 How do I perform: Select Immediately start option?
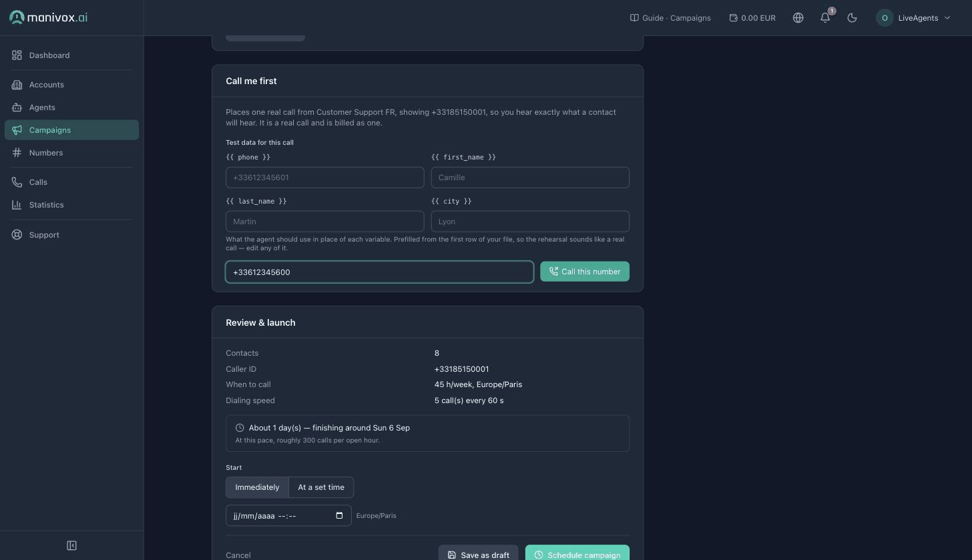tap(257, 487)
